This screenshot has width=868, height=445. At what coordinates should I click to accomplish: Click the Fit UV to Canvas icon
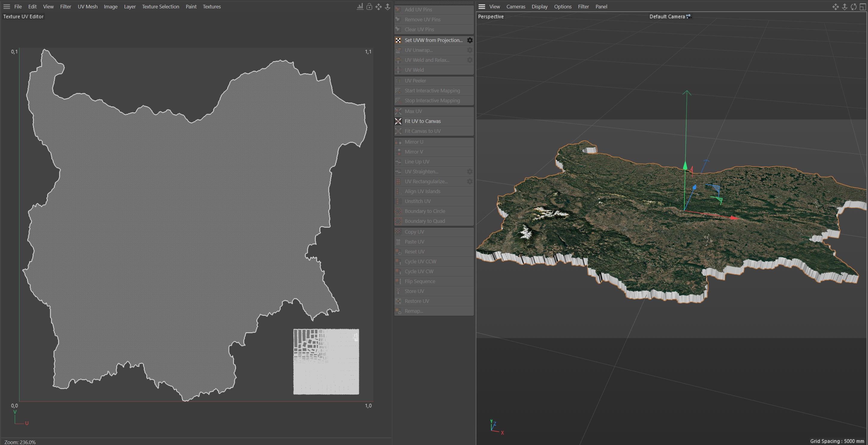[398, 121]
